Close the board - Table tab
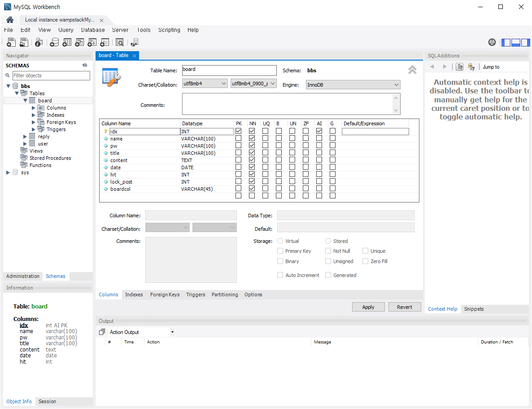This screenshot has width=532, height=409. (135, 56)
